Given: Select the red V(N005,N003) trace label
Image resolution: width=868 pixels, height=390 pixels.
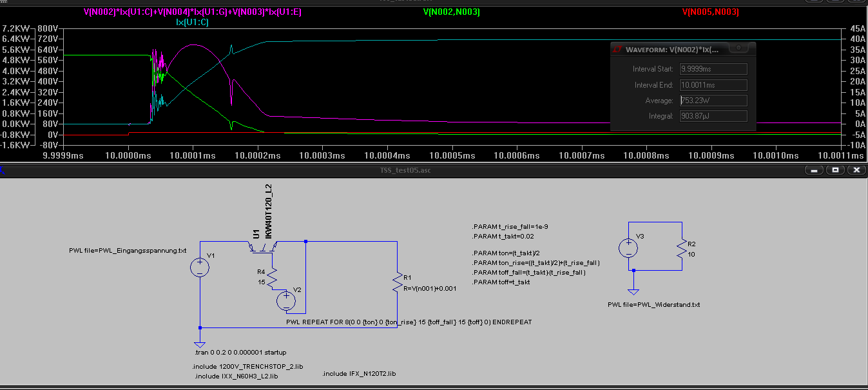Looking at the screenshot, I should click(x=710, y=12).
